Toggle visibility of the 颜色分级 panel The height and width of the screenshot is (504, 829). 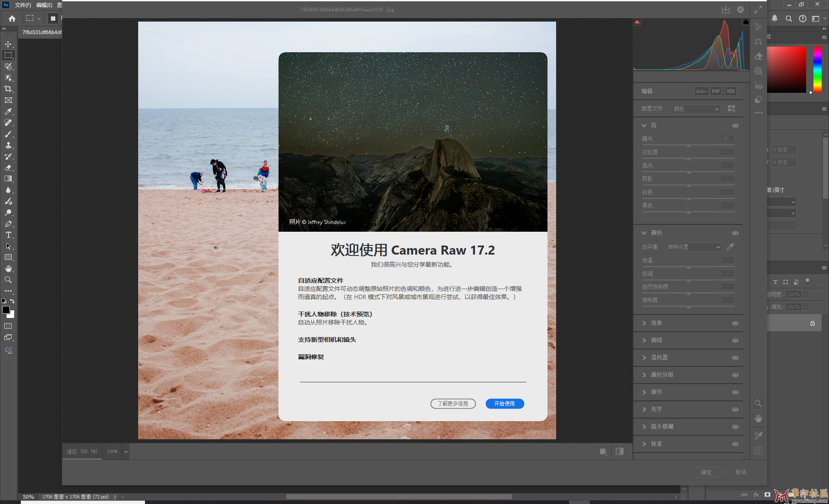735,375
